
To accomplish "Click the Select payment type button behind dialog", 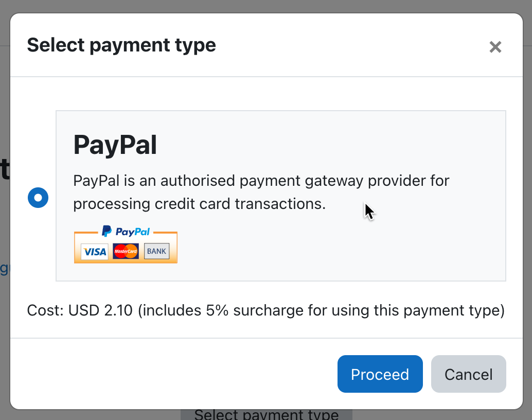I will pos(267,415).
